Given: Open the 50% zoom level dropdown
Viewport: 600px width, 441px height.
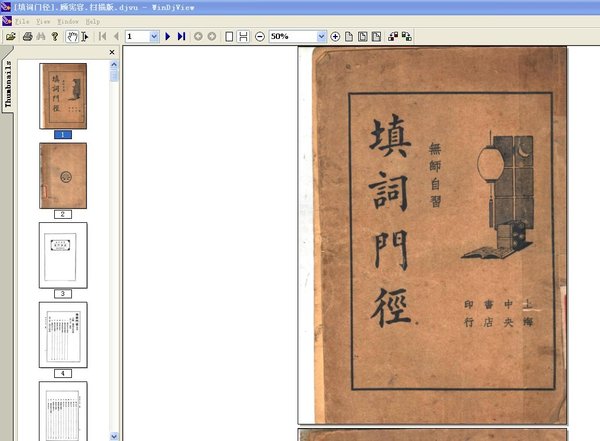Looking at the screenshot, I should tap(321, 36).
